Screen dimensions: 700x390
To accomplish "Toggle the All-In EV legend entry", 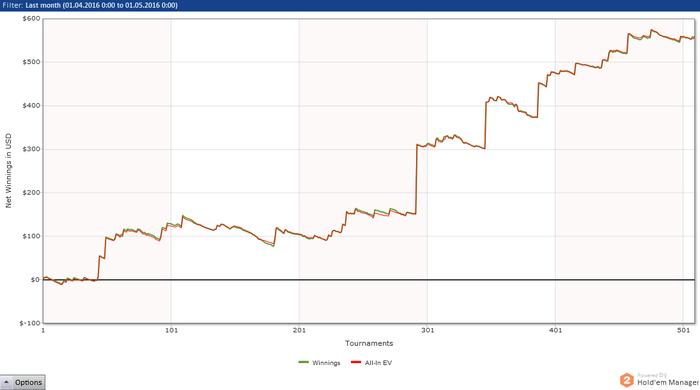I will tap(371, 363).
